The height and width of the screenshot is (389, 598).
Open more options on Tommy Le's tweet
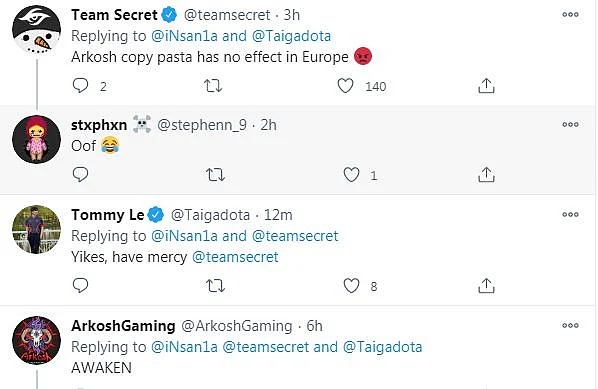click(x=570, y=214)
